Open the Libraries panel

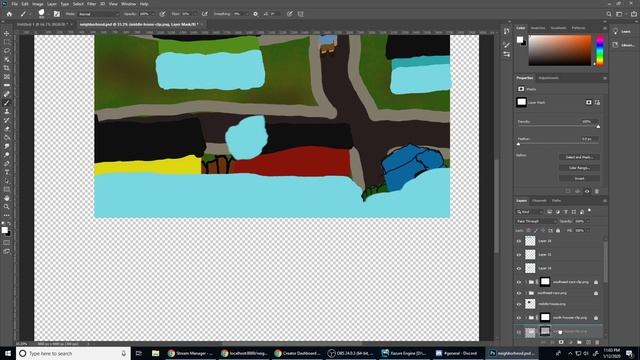pyautogui.click(x=623, y=45)
